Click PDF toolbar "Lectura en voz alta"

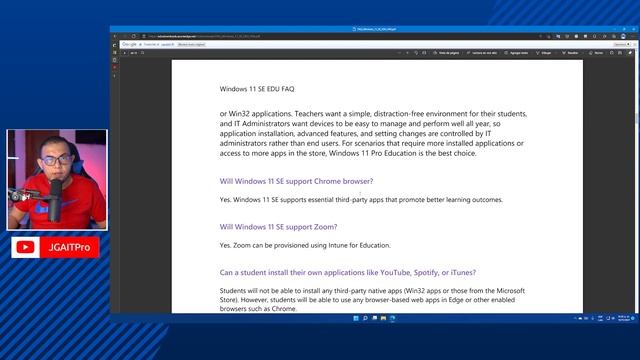[x=482, y=53]
